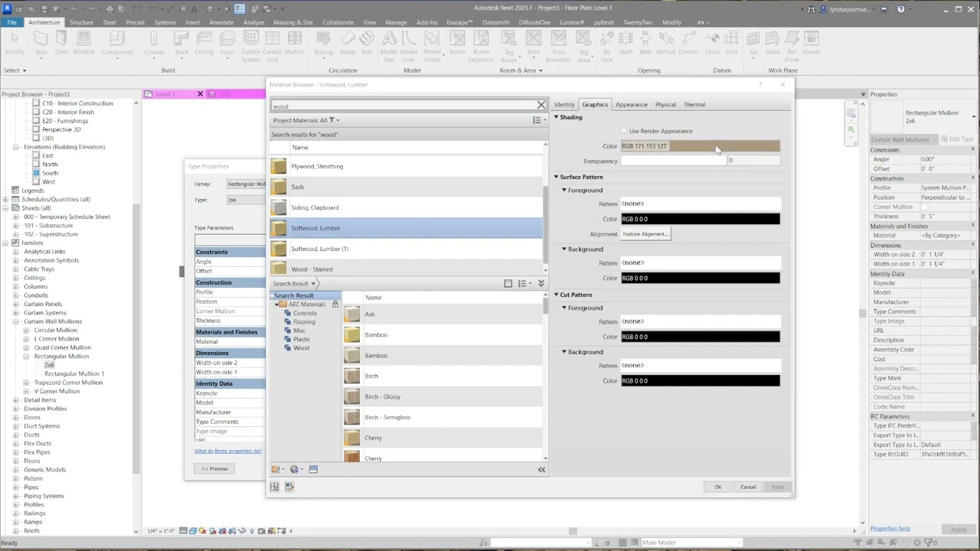Toggle the library panel layout icon
The image size is (980, 551).
pyautogui.click(x=508, y=283)
